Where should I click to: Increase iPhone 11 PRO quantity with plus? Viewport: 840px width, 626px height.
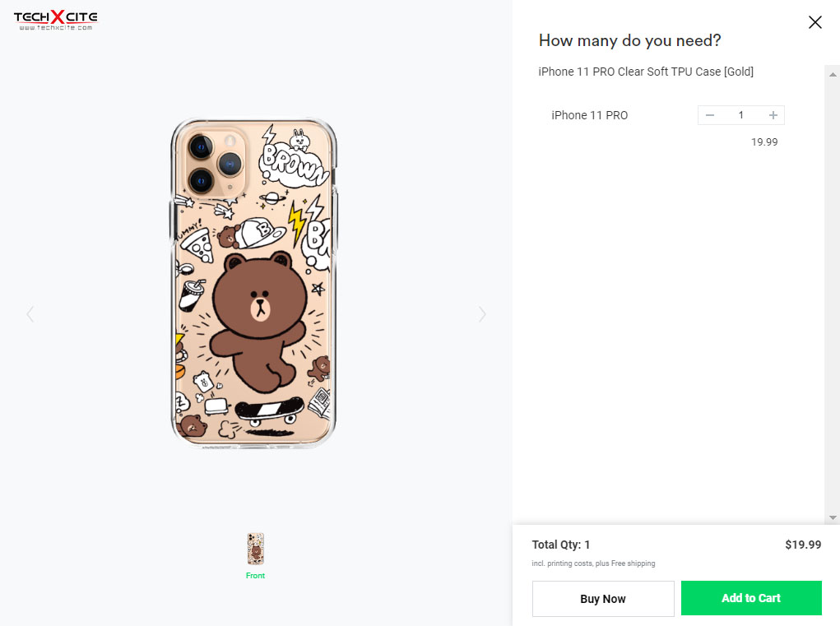(x=773, y=115)
